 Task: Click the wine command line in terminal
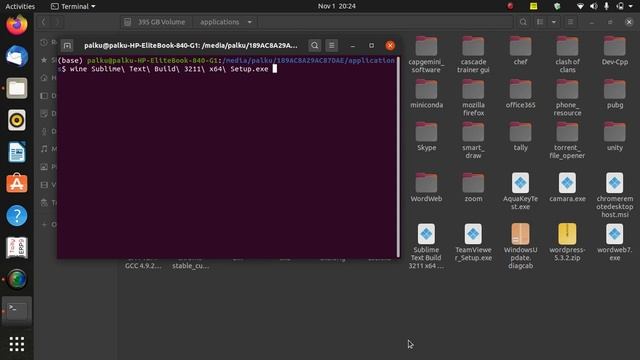(169, 69)
